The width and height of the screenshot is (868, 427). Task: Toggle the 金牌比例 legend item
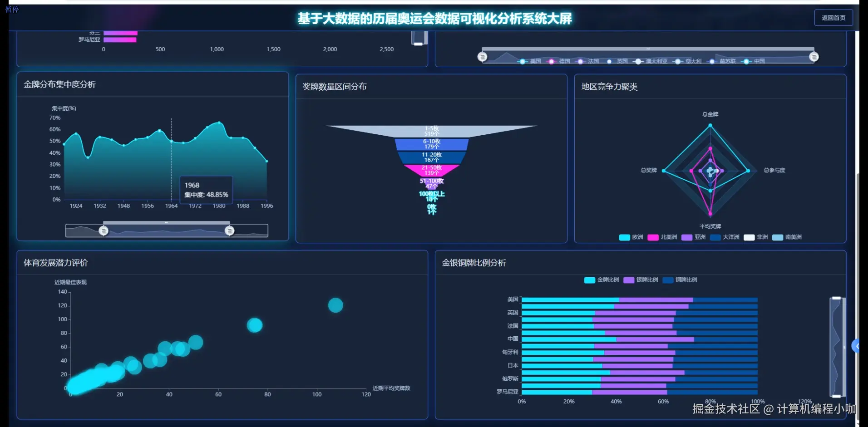tap(602, 280)
